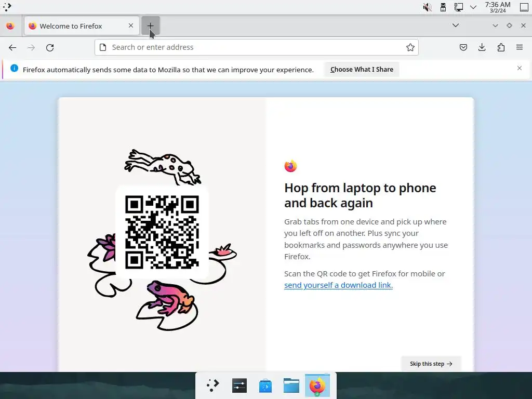Viewport: 532px width, 399px height.
Task: Dismiss the data sharing notification bar
Action: [520, 68]
